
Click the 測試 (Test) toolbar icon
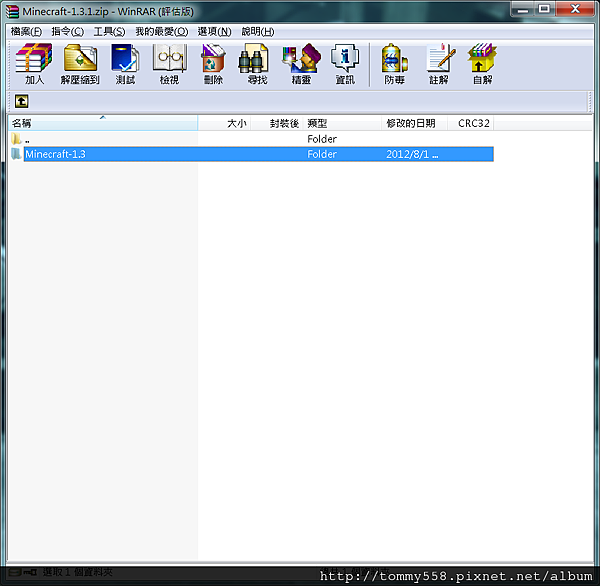point(125,64)
